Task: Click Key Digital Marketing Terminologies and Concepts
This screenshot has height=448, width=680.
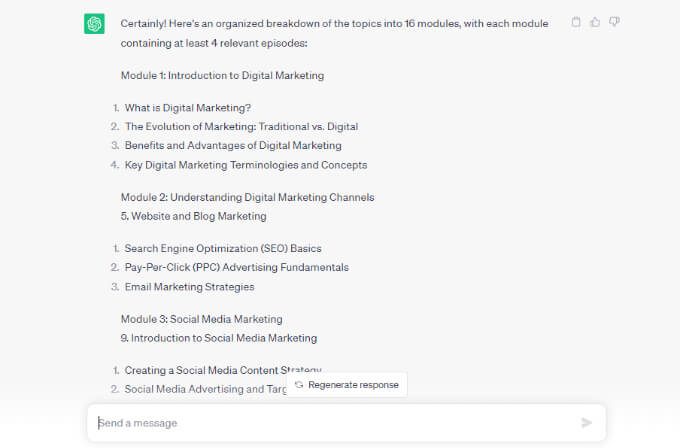Action: (x=246, y=165)
